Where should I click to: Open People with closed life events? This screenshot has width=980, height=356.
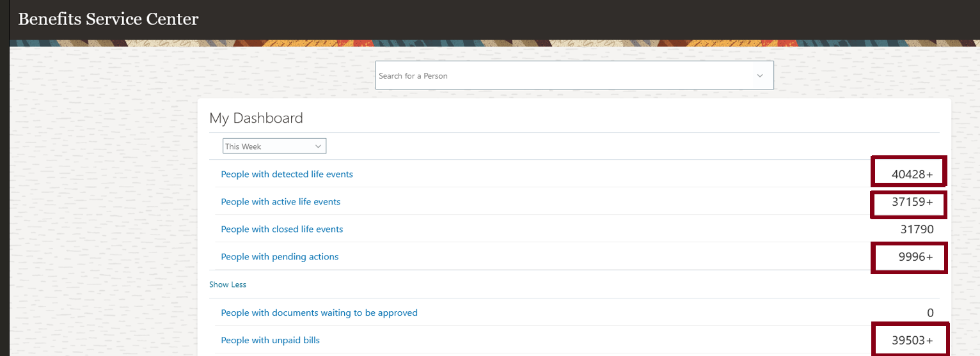(281, 229)
